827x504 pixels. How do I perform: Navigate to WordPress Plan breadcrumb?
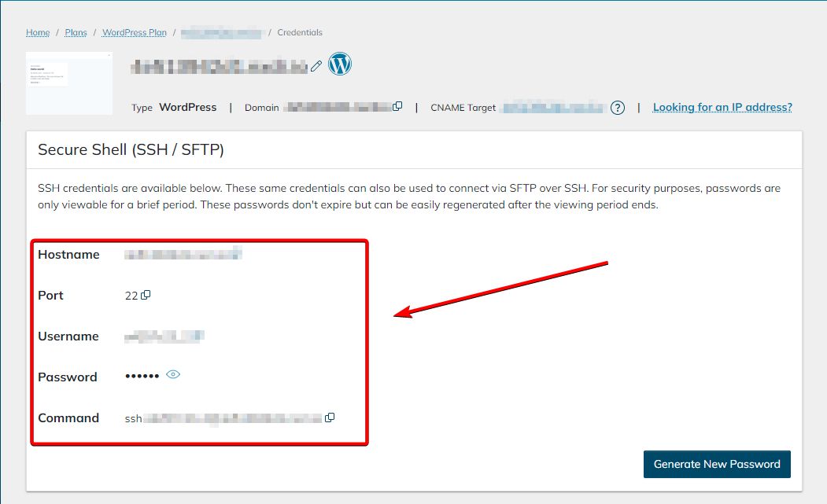point(134,32)
